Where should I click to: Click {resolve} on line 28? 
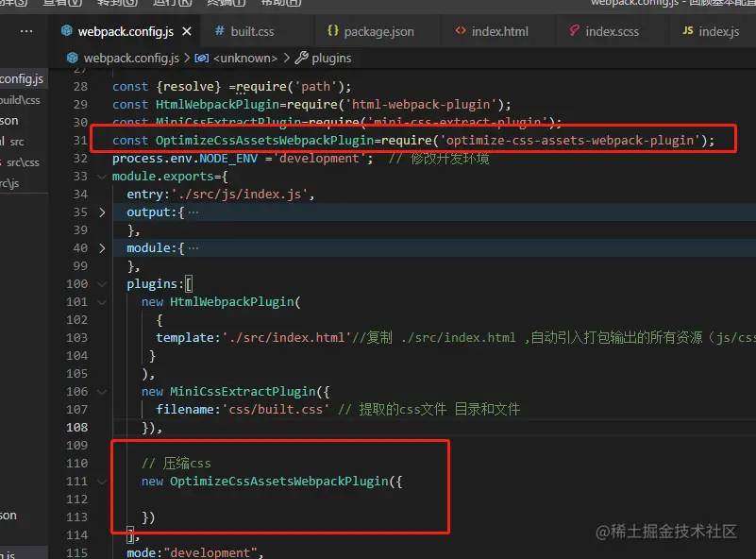pyautogui.click(x=189, y=86)
